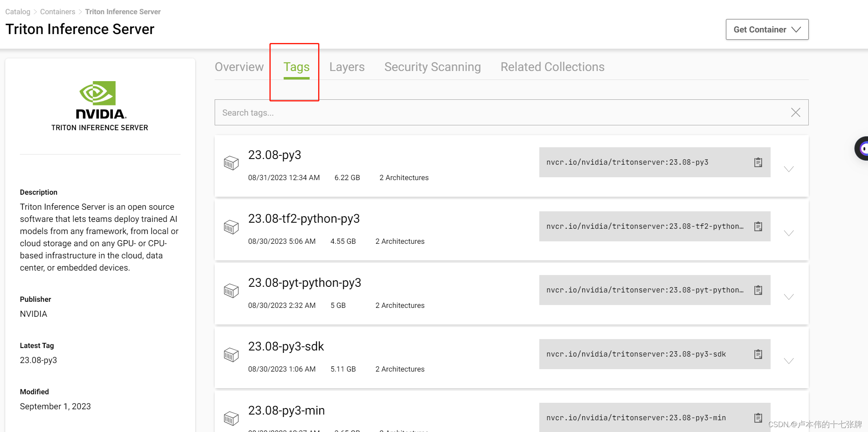The width and height of the screenshot is (868, 432).
Task: Open the floating assistant widget at right edge
Action: (862, 148)
